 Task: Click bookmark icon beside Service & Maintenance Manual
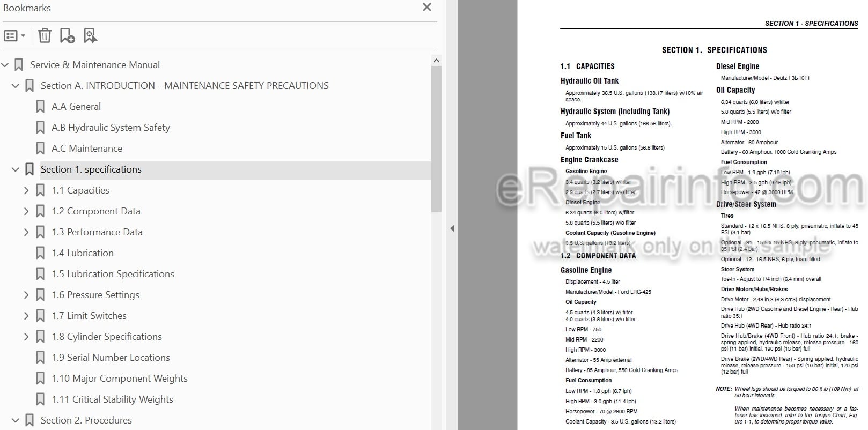coord(19,65)
